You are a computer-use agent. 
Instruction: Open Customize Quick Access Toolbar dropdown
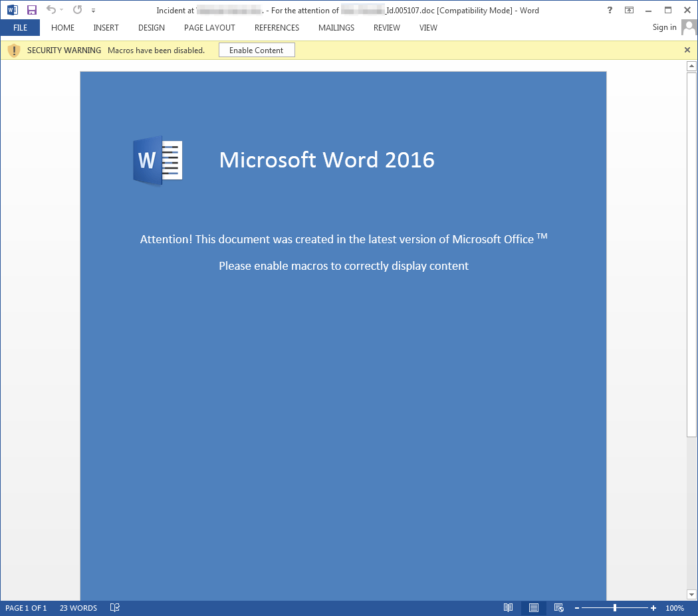pyautogui.click(x=93, y=10)
